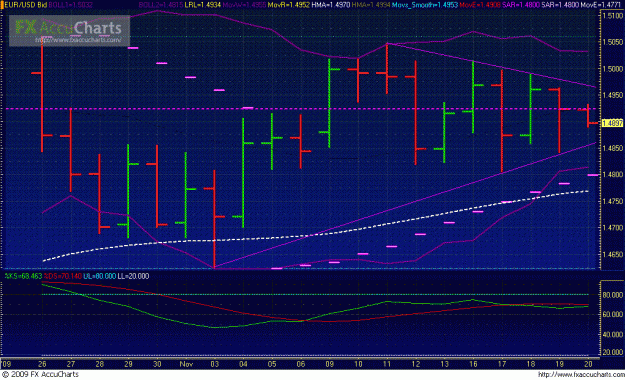Select the HMA=1.4934 indicator label
The width and height of the screenshot is (625, 380).
pyautogui.click(x=370, y=5)
